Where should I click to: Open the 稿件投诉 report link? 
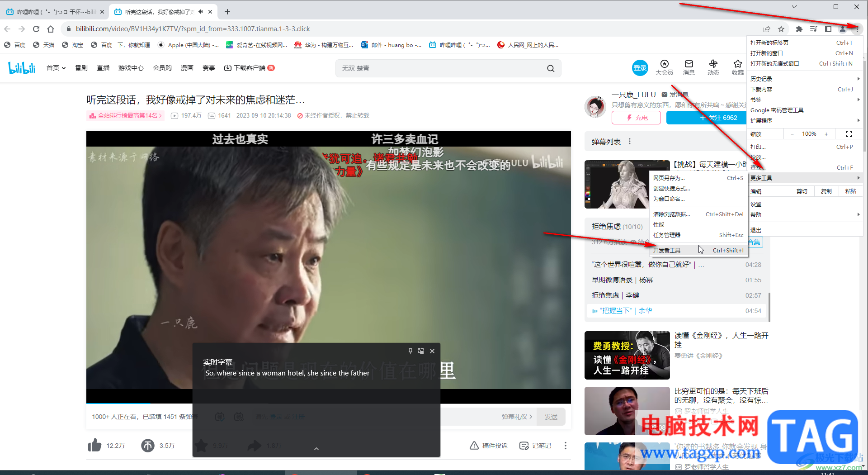pos(489,446)
